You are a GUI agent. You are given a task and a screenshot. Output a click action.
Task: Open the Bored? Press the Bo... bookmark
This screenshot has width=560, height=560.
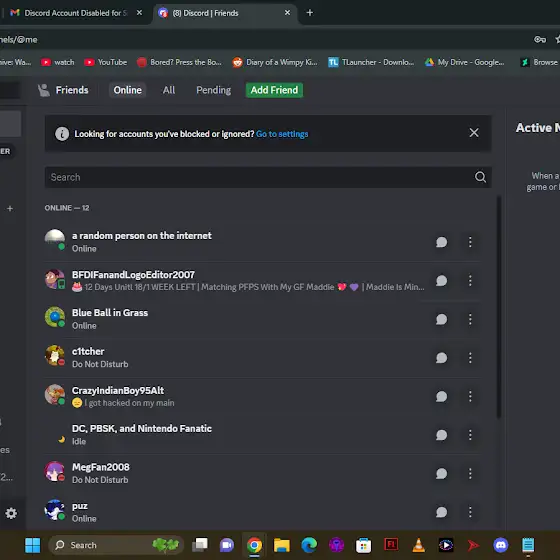[179, 62]
